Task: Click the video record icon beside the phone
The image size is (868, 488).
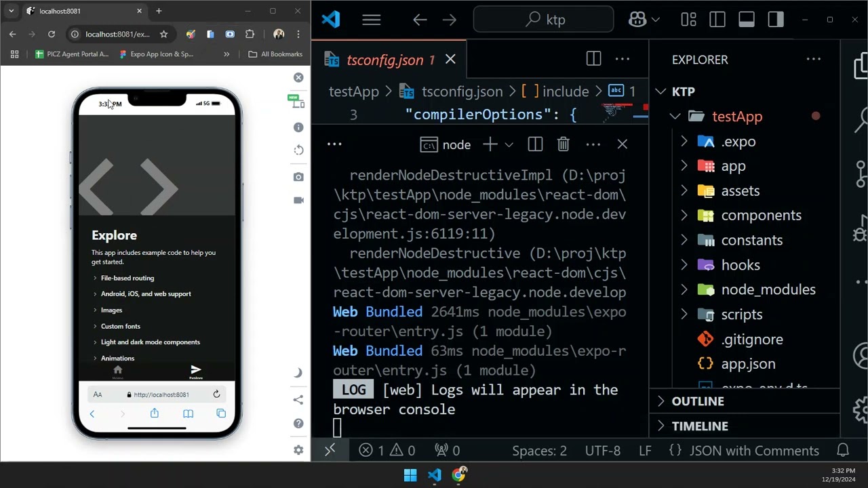Action: coord(298,200)
